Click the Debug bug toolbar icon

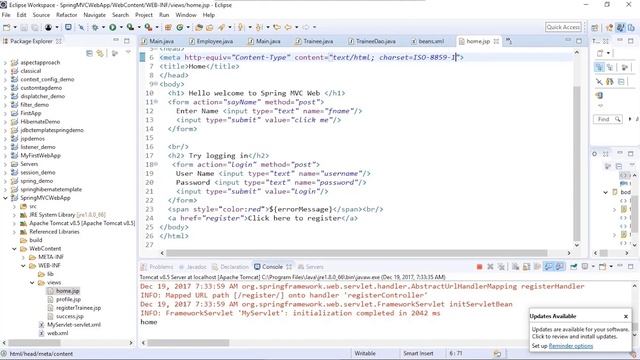(x=95, y=27)
